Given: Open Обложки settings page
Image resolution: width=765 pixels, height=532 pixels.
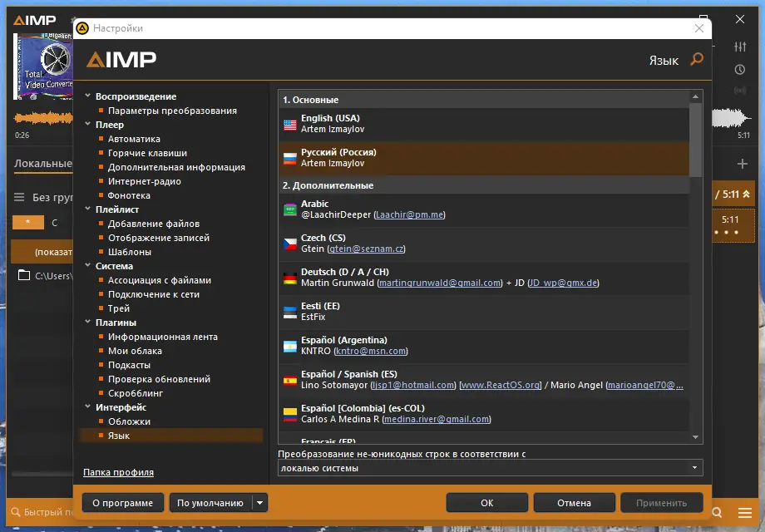Looking at the screenshot, I should coord(129,421).
